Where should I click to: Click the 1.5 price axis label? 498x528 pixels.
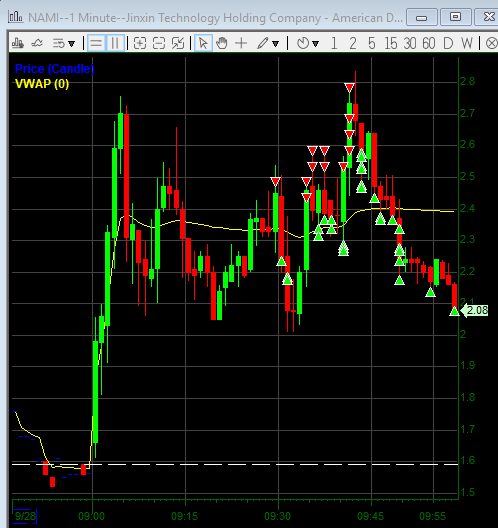point(468,492)
